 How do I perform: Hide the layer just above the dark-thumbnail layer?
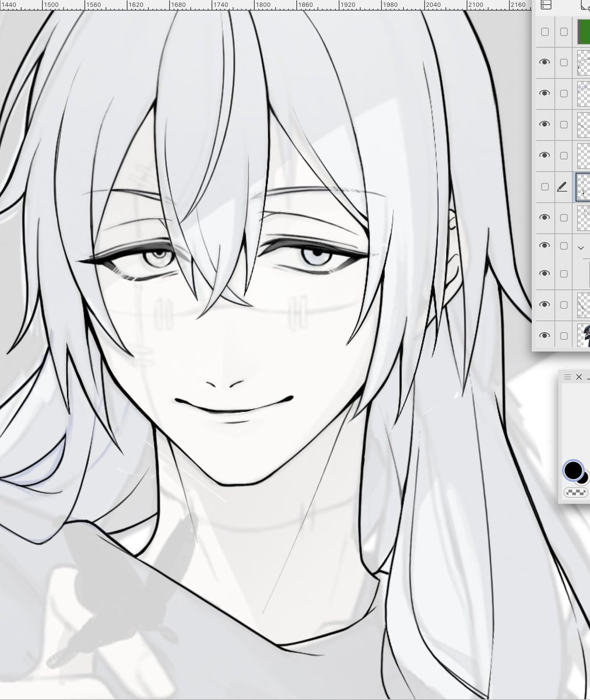tap(545, 304)
